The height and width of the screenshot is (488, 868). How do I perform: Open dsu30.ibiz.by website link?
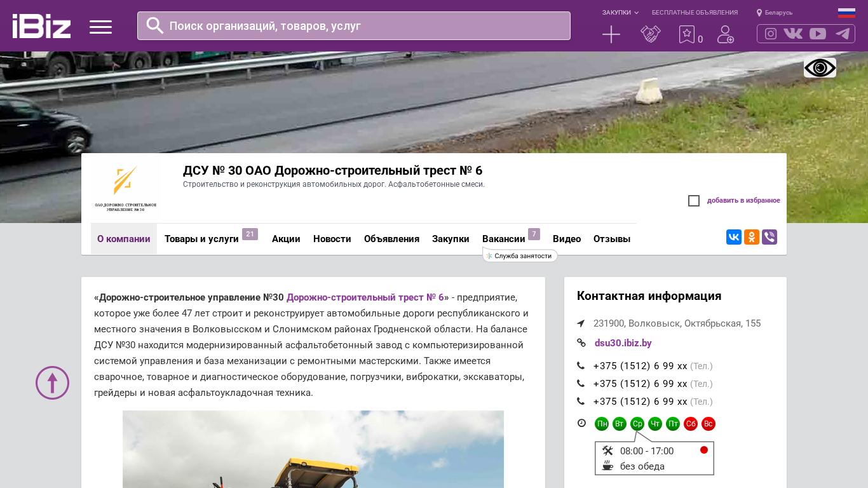623,343
